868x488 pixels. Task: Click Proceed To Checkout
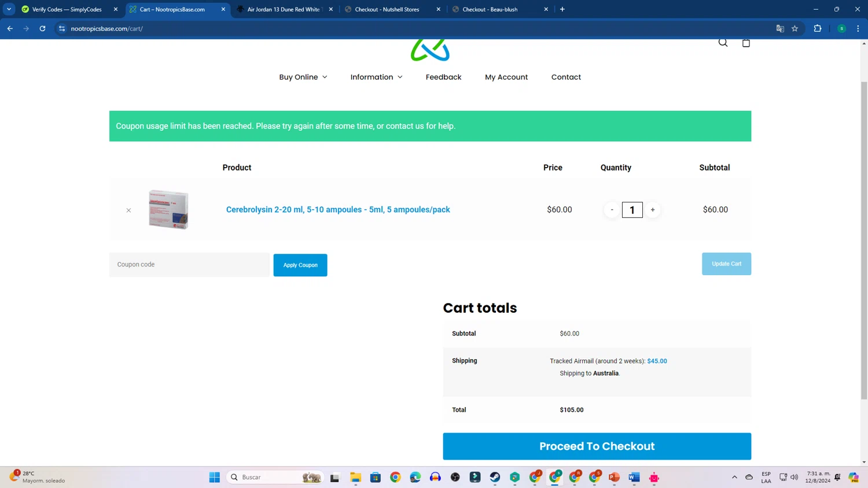(x=597, y=446)
